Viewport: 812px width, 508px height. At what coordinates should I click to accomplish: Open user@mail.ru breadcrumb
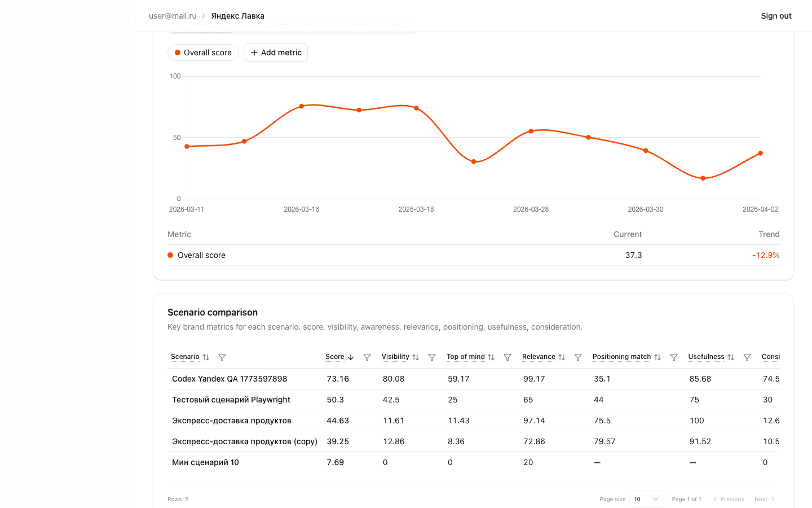[173, 16]
